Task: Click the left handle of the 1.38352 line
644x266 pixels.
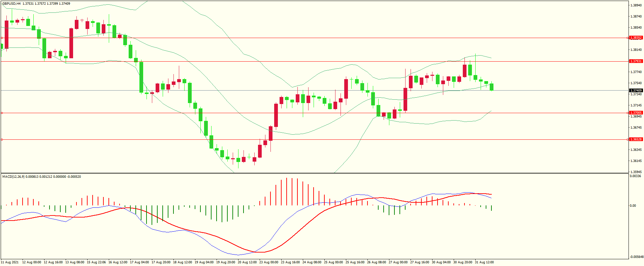Action: [2, 38]
